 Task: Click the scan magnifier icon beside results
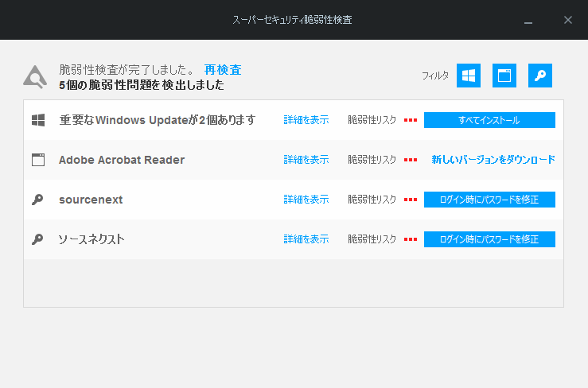pyautogui.click(x=35, y=77)
